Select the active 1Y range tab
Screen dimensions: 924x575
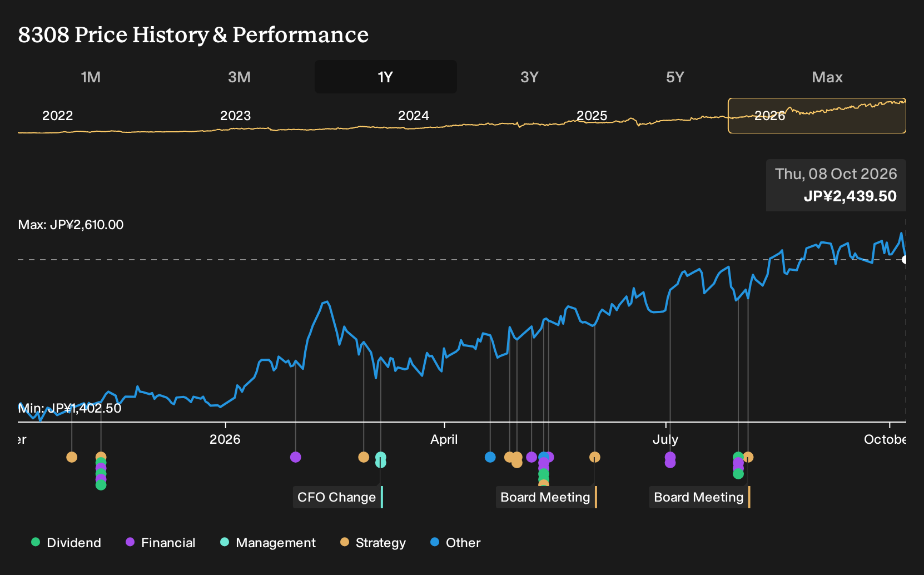pyautogui.click(x=386, y=77)
